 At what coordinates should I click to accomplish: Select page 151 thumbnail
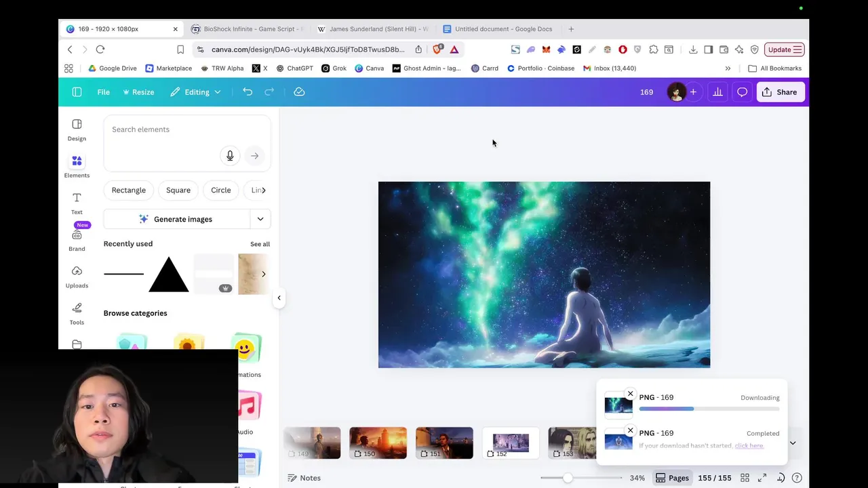tap(444, 443)
